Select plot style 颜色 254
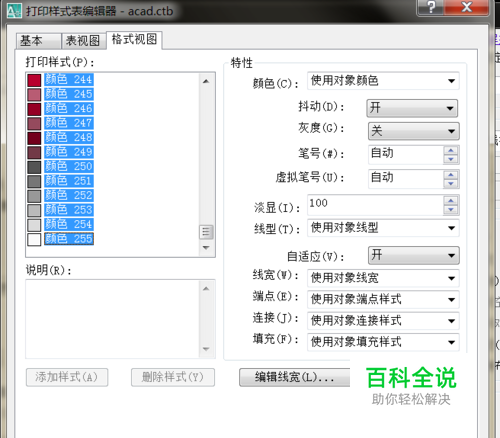500x438 pixels. pos(69,224)
